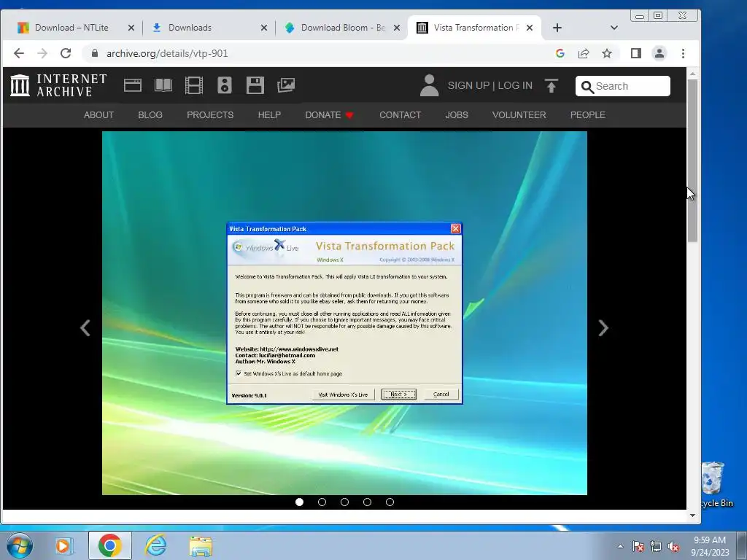Select the Vista Transformation Pack tab

(x=476, y=28)
